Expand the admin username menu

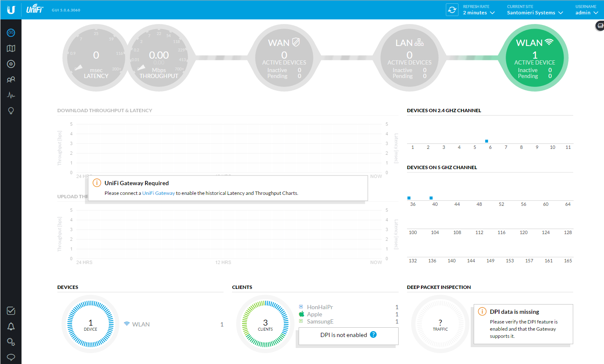point(587,13)
